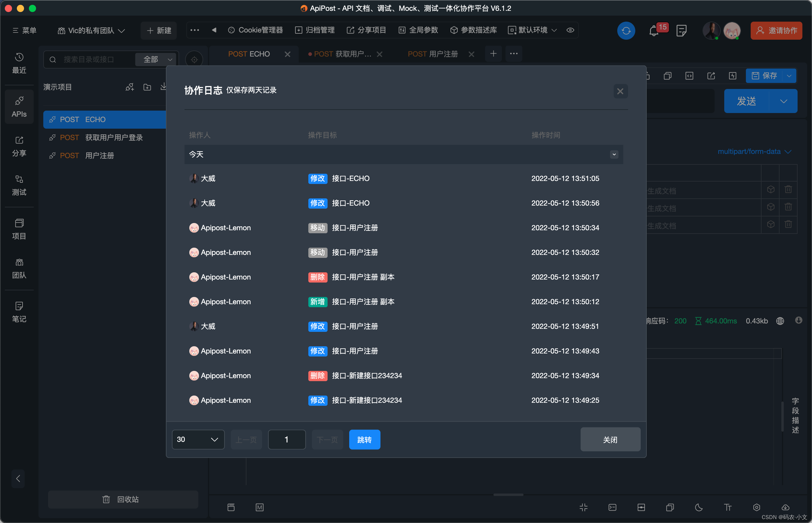Expand the 默认环境 environment dropdown
The height and width of the screenshot is (523, 812).
[532, 30]
